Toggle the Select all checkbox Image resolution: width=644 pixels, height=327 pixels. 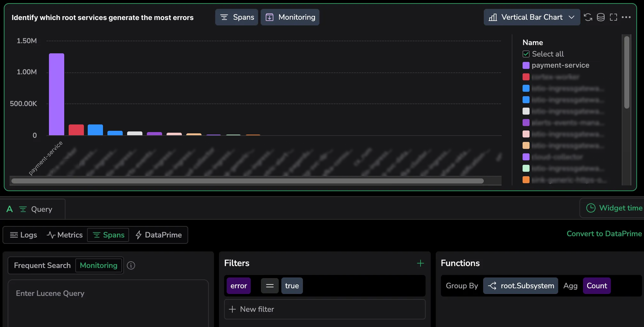tap(526, 54)
